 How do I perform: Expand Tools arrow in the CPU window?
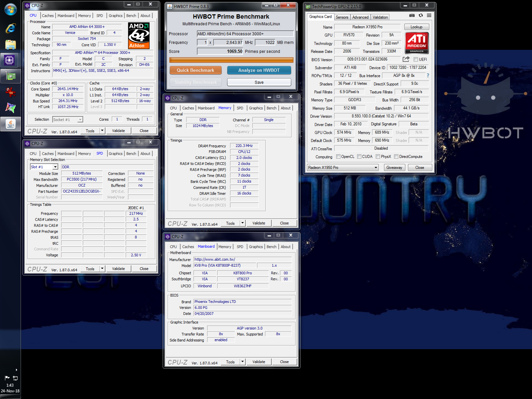[x=102, y=131]
